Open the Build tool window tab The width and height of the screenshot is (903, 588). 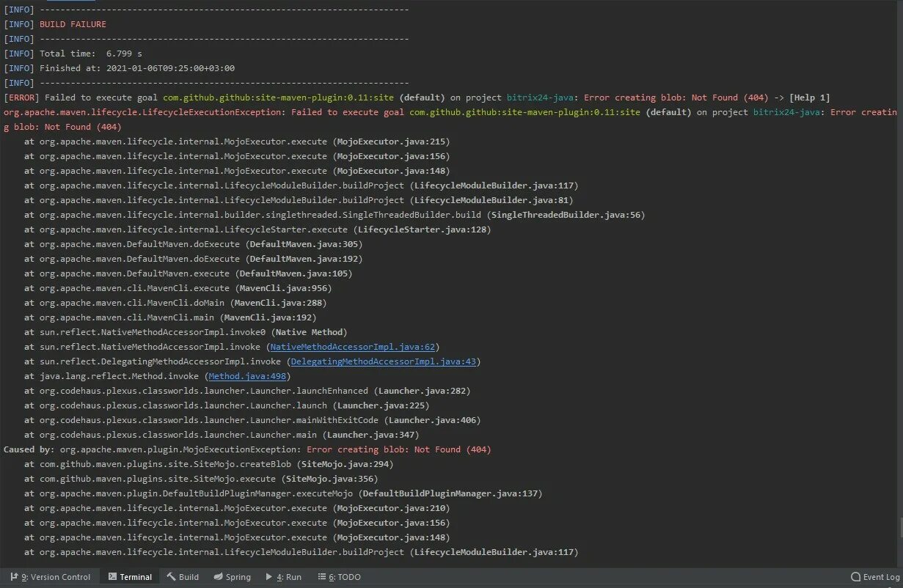(183, 577)
